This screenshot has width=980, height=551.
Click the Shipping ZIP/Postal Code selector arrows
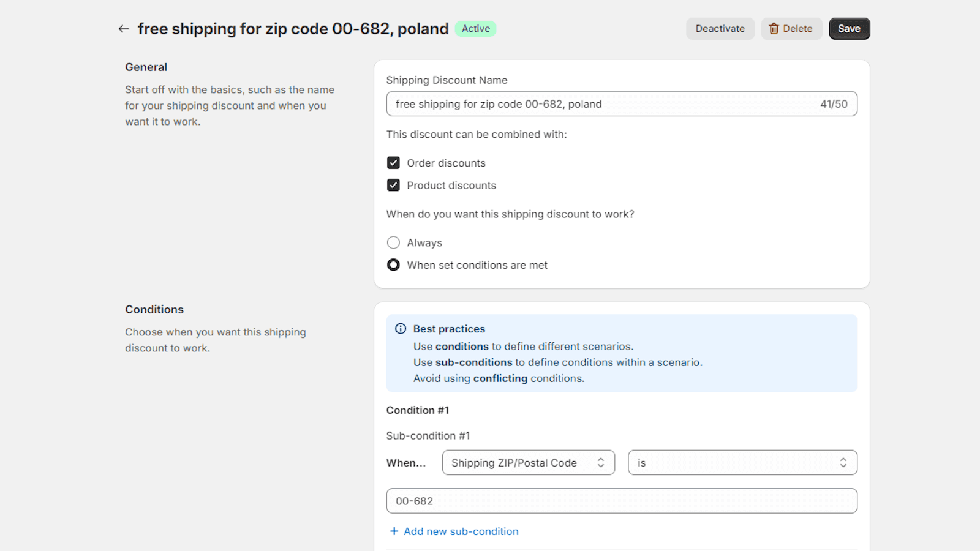[x=601, y=463]
